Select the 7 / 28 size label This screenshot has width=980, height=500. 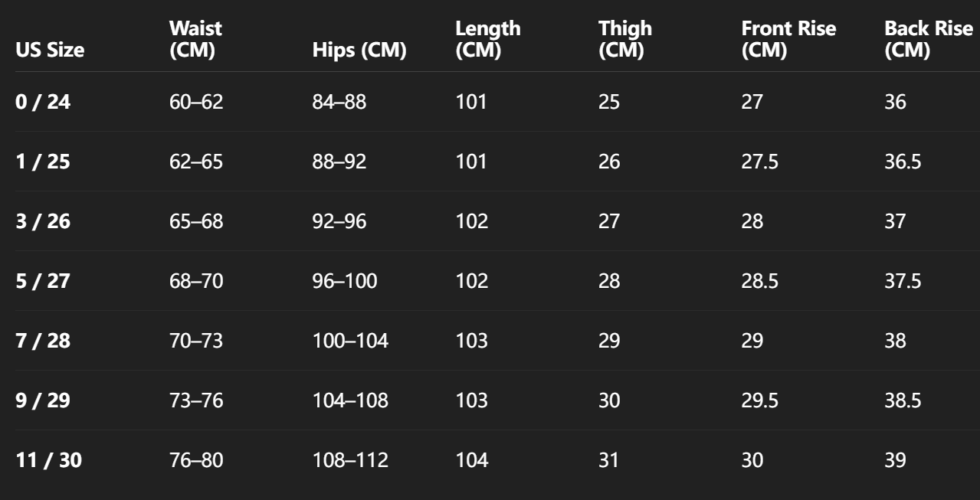click(x=43, y=341)
